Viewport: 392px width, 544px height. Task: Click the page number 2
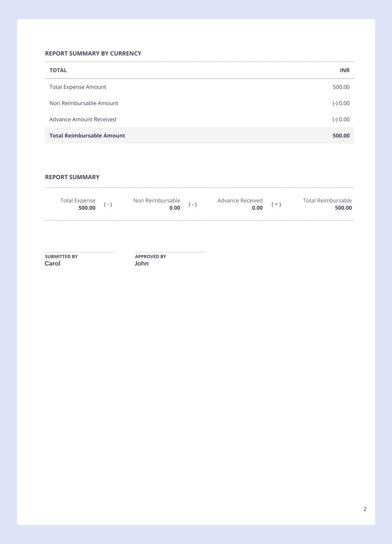tap(365, 509)
